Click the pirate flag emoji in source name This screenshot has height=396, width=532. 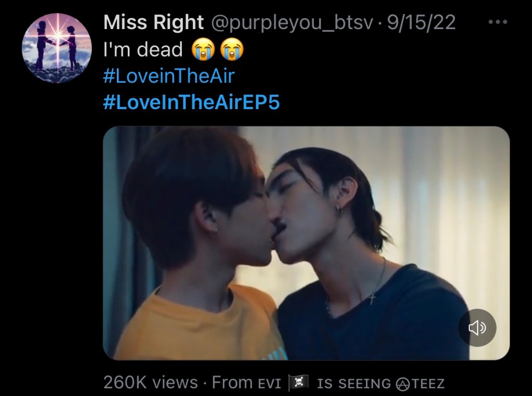tap(299, 383)
